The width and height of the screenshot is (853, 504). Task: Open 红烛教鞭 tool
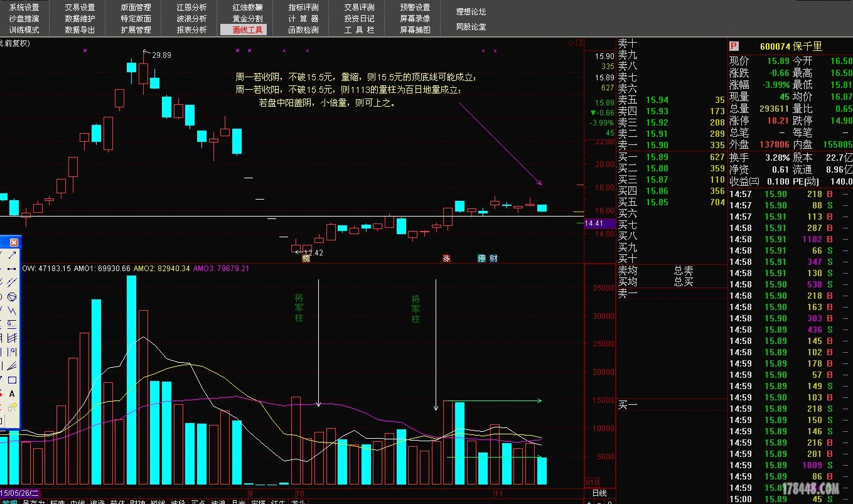tap(248, 8)
